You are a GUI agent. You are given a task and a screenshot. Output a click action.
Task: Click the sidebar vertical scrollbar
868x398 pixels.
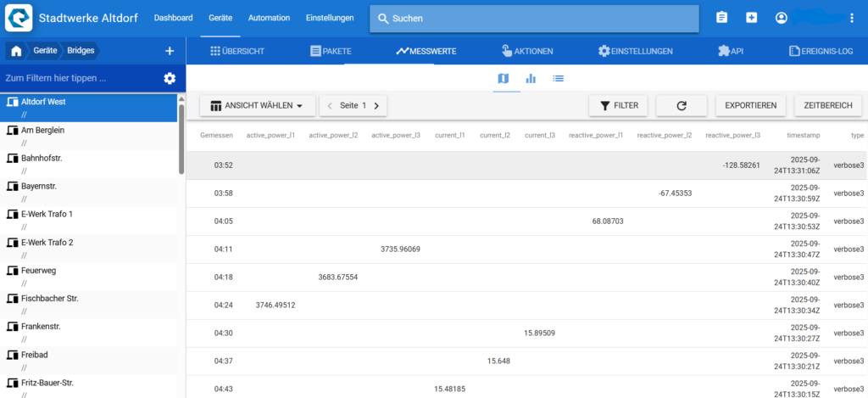pyautogui.click(x=181, y=138)
